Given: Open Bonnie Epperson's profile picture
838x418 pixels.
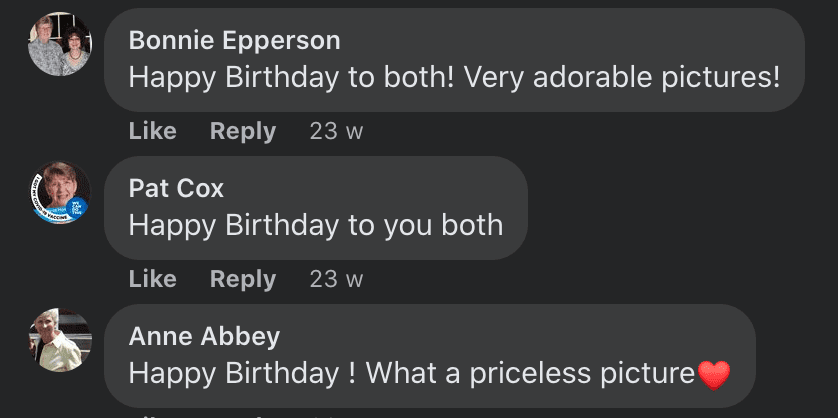Looking at the screenshot, I should click(x=60, y=44).
